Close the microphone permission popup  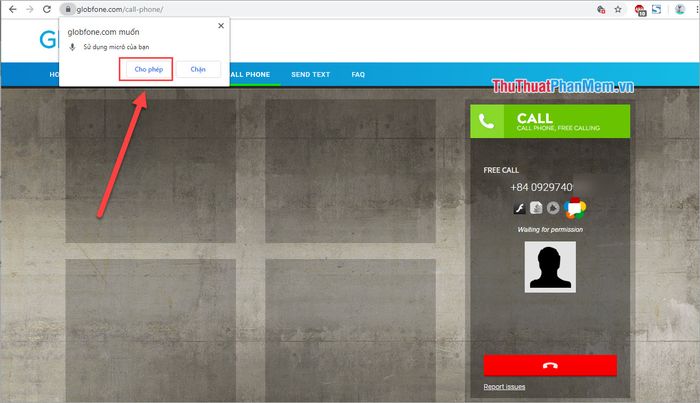point(221,26)
